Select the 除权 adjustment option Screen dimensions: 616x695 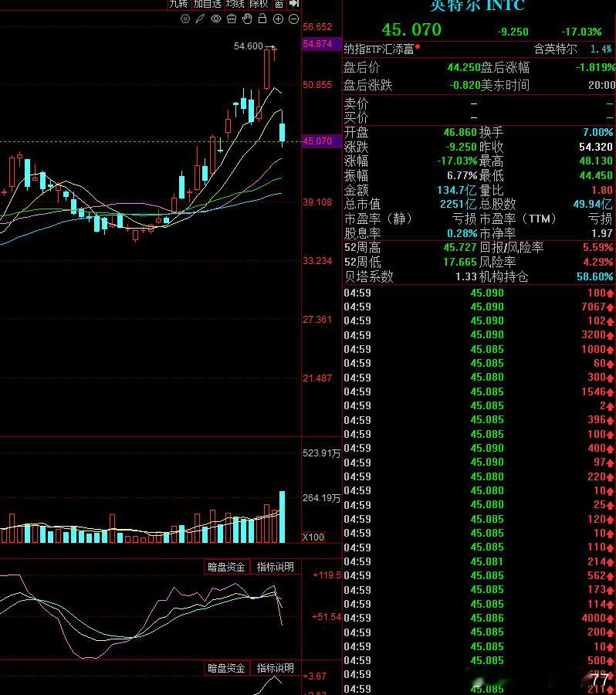[259, 4]
